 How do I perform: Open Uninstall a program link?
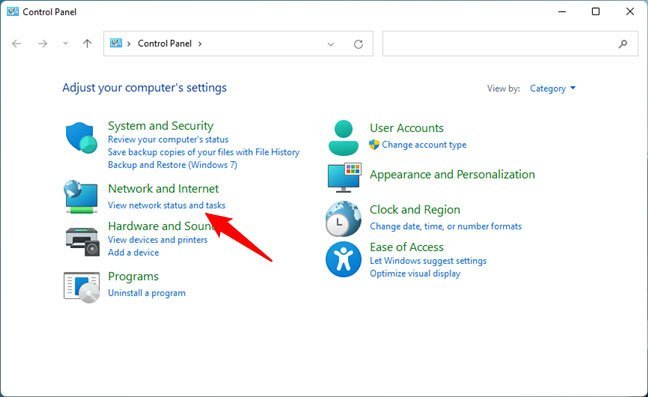[x=147, y=293]
